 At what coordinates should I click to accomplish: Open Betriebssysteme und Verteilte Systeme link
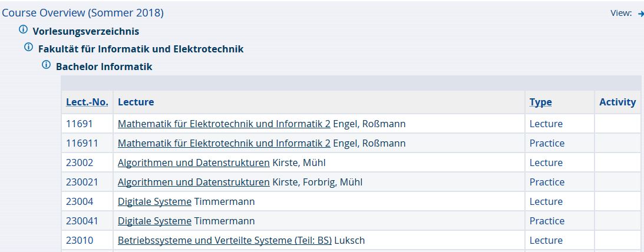point(224,240)
